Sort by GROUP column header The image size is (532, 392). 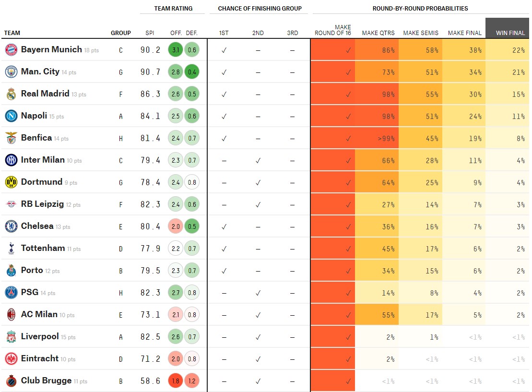(121, 33)
